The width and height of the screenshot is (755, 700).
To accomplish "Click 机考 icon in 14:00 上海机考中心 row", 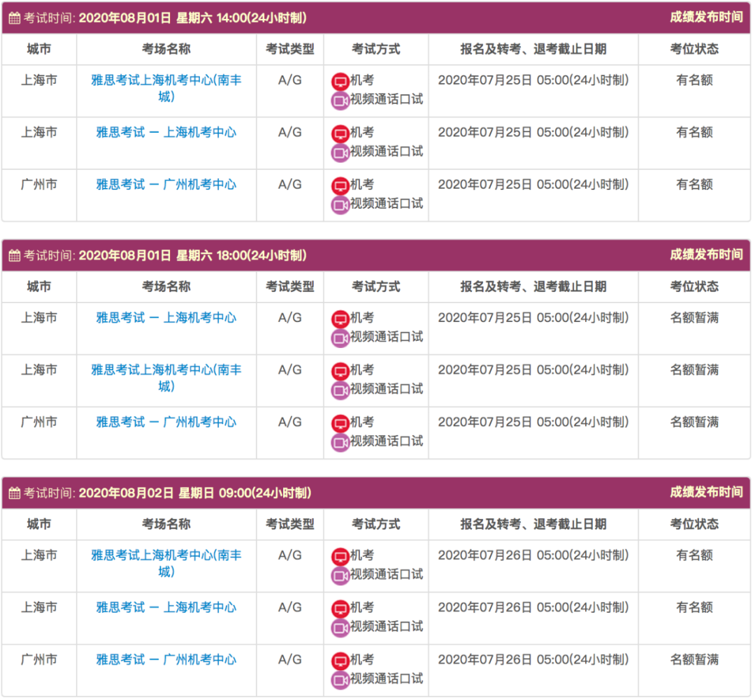I will (340, 133).
